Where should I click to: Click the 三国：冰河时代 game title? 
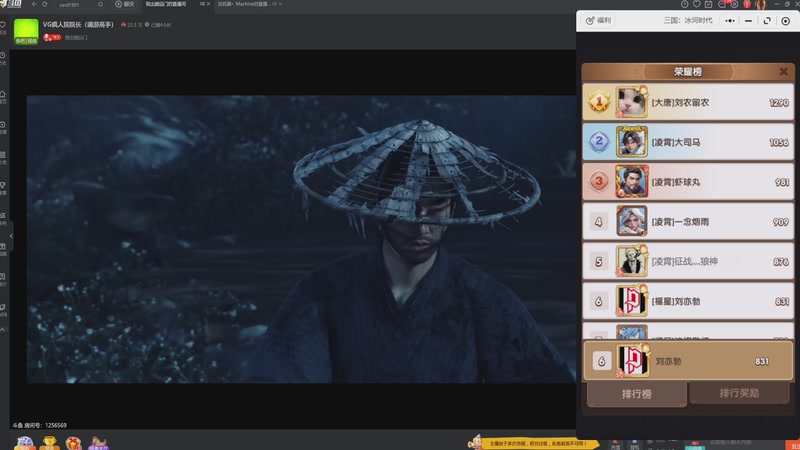[x=688, y=20]
